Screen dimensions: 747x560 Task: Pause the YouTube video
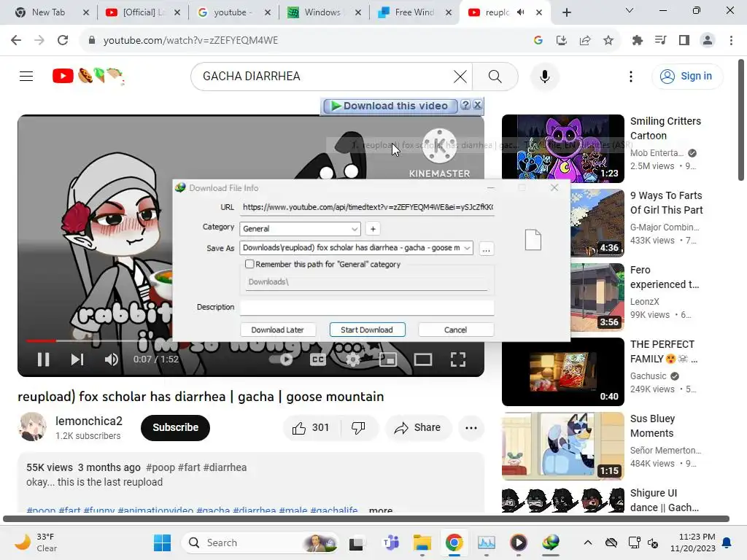click(43, 359)
